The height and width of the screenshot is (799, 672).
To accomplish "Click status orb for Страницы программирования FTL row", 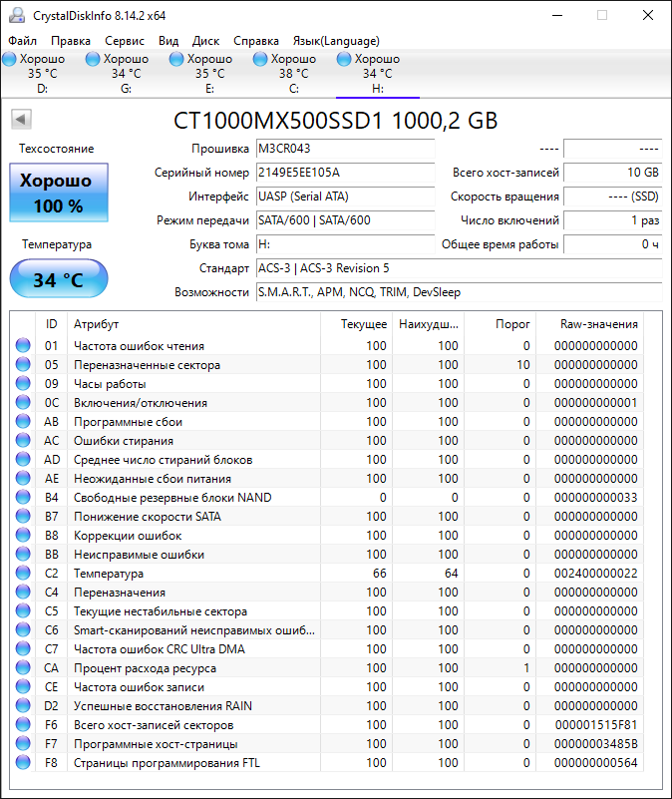I will [23, 762].
